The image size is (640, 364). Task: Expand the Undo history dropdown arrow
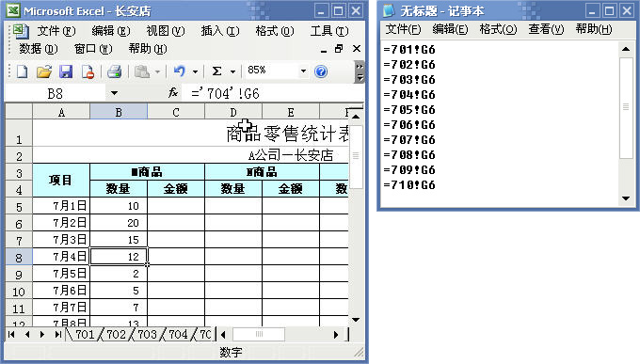(195, 71)
